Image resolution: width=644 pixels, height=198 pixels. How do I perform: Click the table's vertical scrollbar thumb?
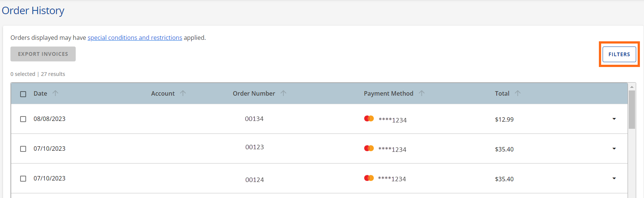(632, 110)
